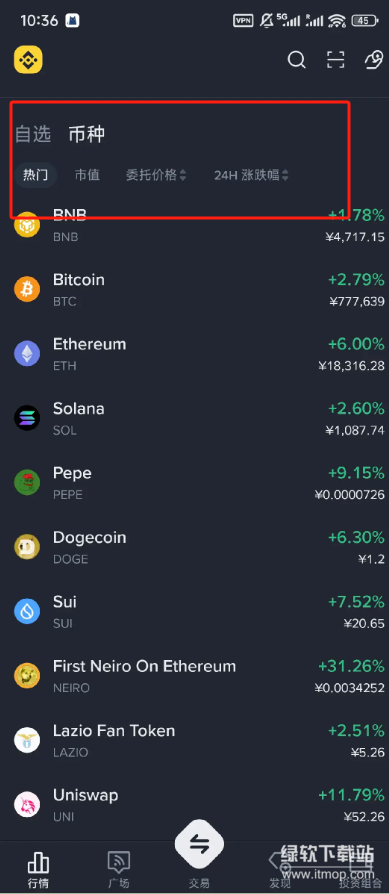Tap the center 交易 swap button
389x894 pixels.
click(x=199, y=844)
